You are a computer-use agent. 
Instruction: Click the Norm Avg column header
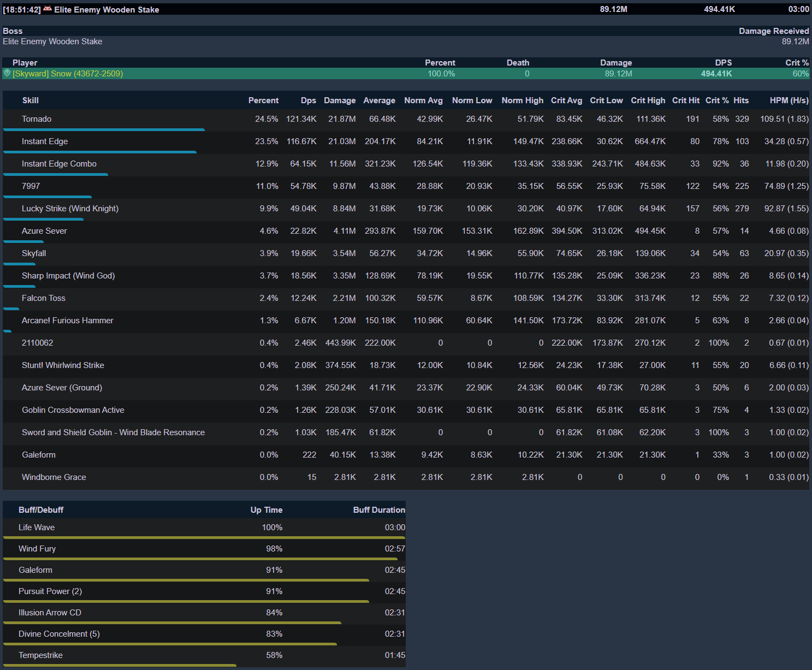point(423,100)
